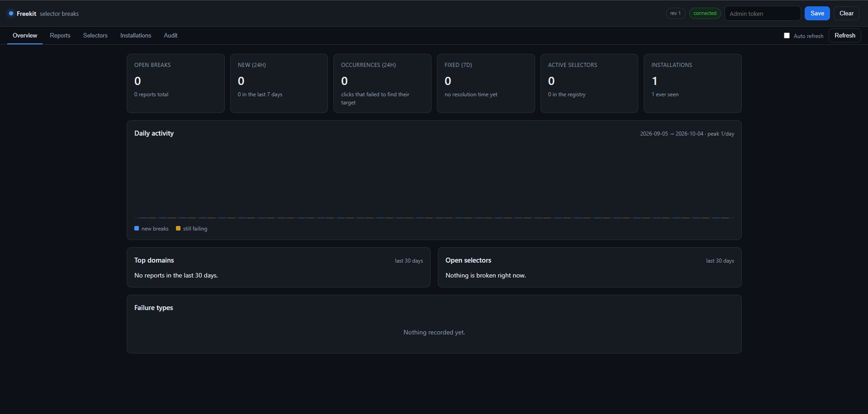Screen dimensions: 868x414
Task: Click the Refresh button
Action: 844,35
